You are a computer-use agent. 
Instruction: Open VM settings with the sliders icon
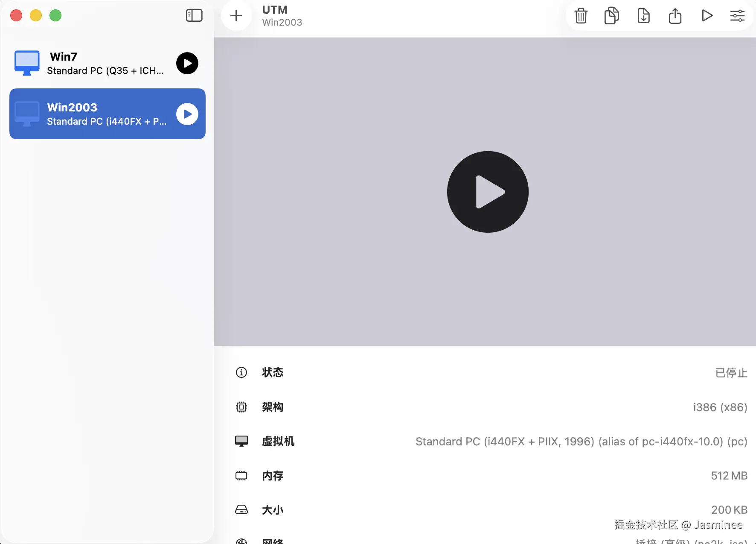[737, 16]
